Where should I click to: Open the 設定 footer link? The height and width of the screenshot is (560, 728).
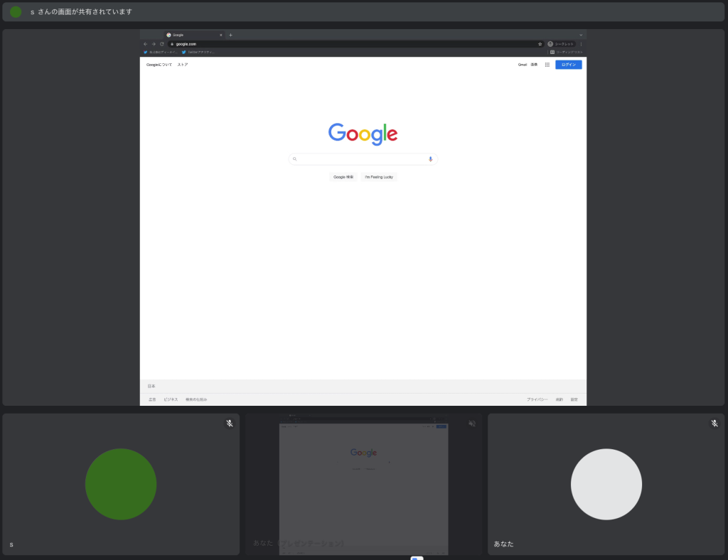pos(574,399)
